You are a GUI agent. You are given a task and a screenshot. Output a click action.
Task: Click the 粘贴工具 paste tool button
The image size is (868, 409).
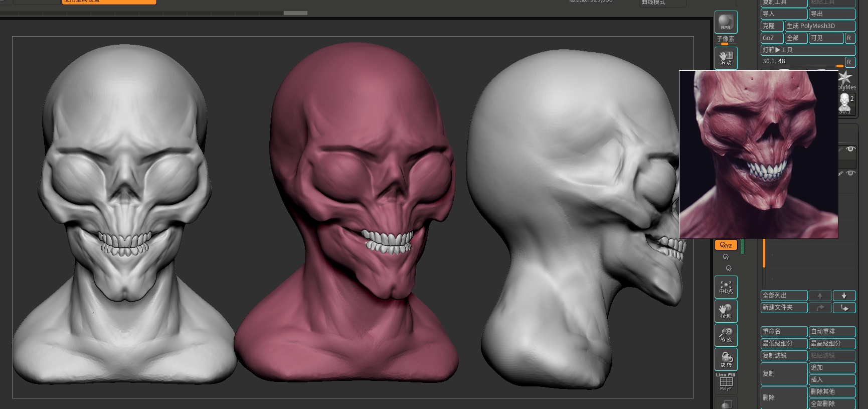pos(832,3)
